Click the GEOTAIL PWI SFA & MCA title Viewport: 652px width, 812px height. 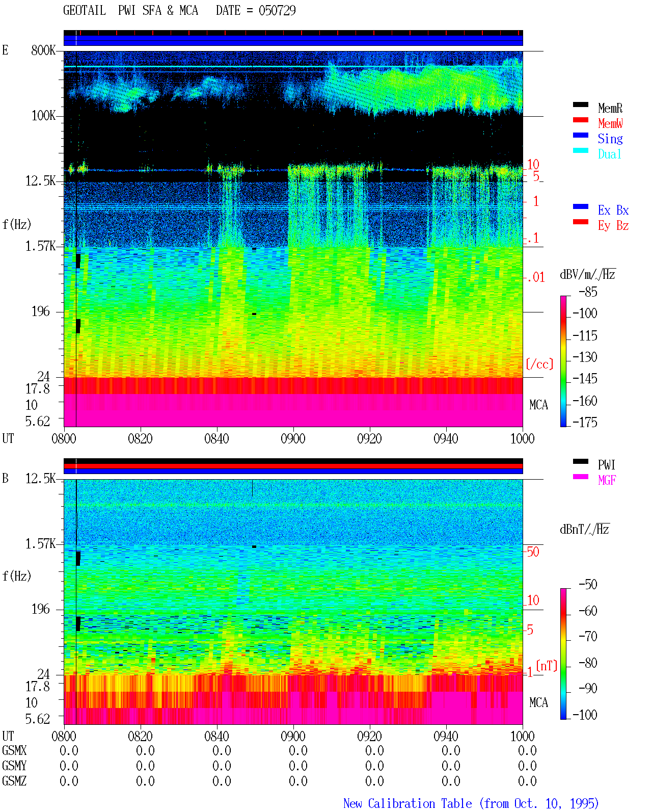coord(130,10)
